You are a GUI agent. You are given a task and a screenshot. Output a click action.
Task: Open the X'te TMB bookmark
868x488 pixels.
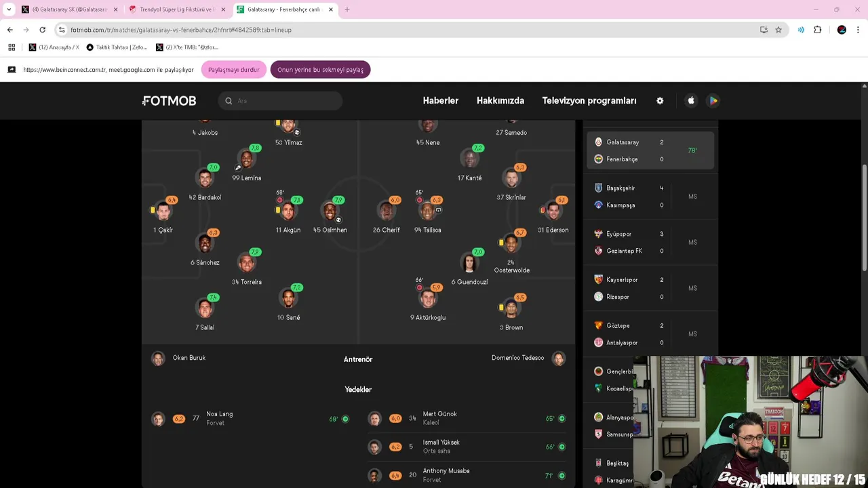(187, 47)
